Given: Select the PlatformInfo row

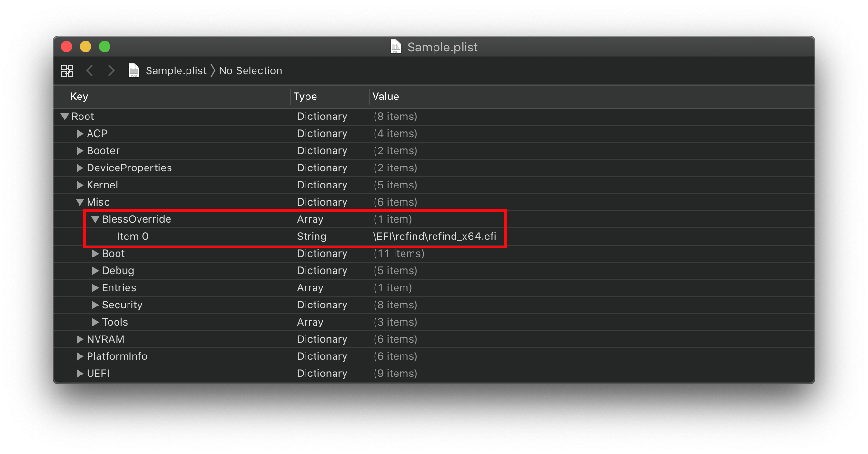Looking at the screenshot, I should (117, 356).
